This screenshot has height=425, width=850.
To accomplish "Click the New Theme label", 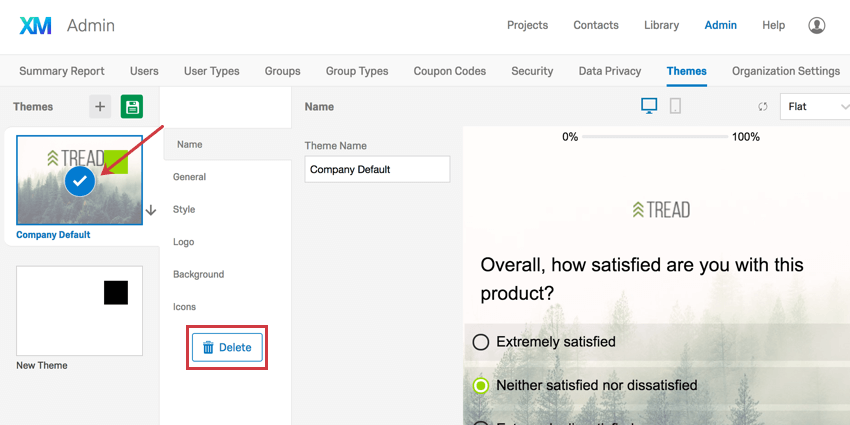I will (x=42, y=365).
